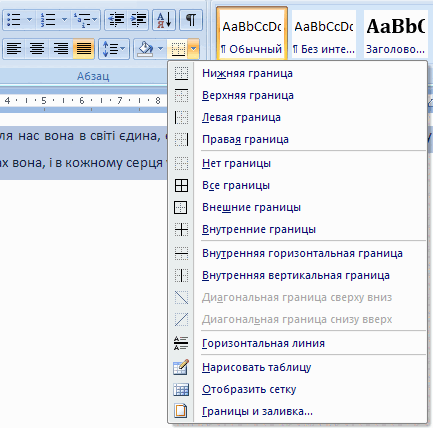Click the shading paint bucket icon
The height and width of the screenshot is (428, 433).
pyautogui.click(x=145, y=49)
